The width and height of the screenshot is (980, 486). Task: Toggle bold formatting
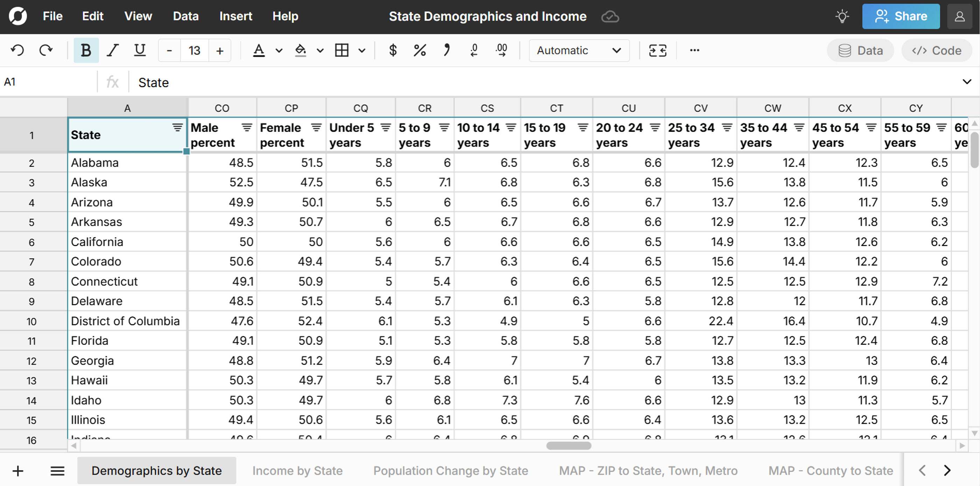(x=86, y=50)
